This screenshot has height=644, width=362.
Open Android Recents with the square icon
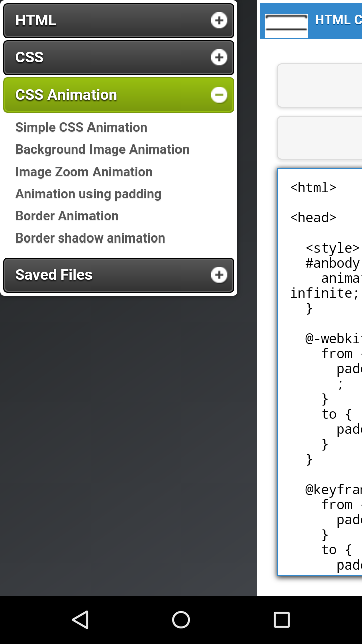[x=282, y=620]
